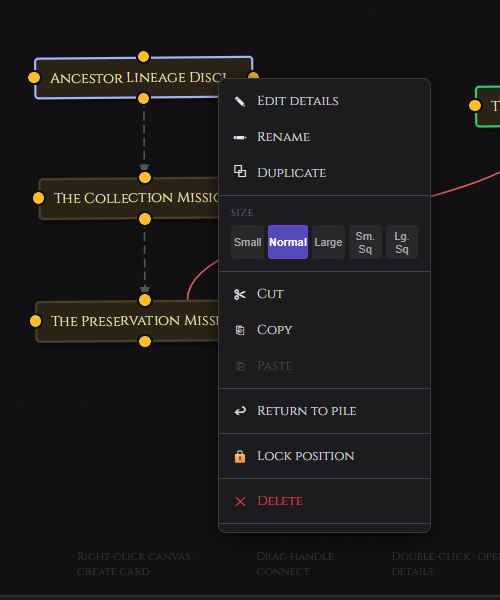The height and width of the screenshot is (600, 500).
Task: Click left handle of Preservation Mission card
Action: point(36,321)
